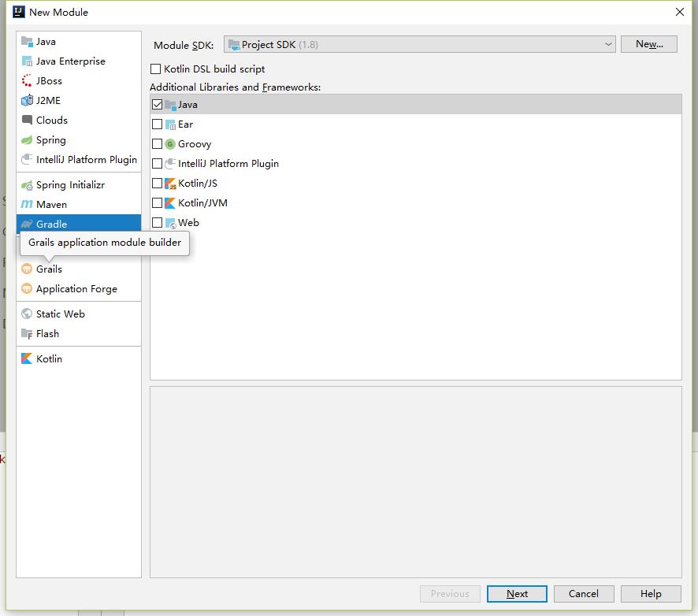Click the JBoss red dotted icon
This screenshot has width=698, height=616.
point(27,80)
